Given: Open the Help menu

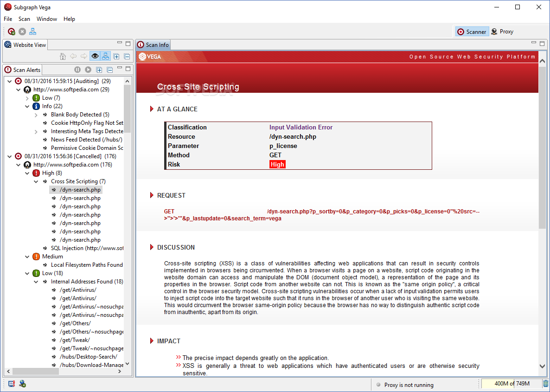Looking at the screenshot, I should [69, 19].
